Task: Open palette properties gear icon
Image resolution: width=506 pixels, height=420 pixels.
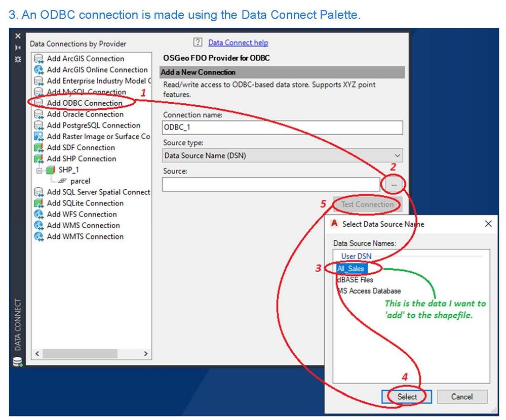Action: [18, 59]
